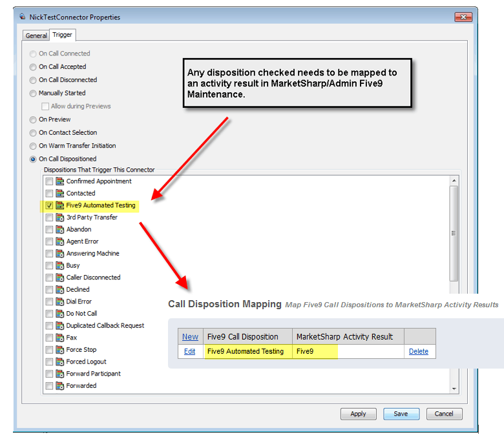Click the disposition list scroll down arrow
This screenshot has width=504, height=437.
(454, 389)
